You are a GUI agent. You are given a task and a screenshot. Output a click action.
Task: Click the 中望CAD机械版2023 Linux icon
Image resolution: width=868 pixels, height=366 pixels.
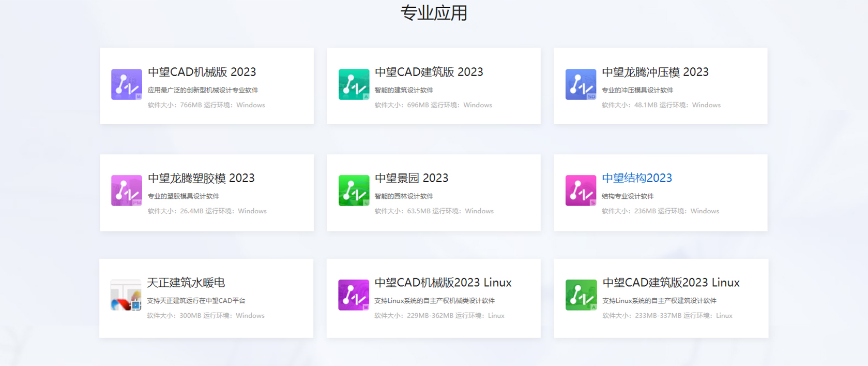point(354,295)
